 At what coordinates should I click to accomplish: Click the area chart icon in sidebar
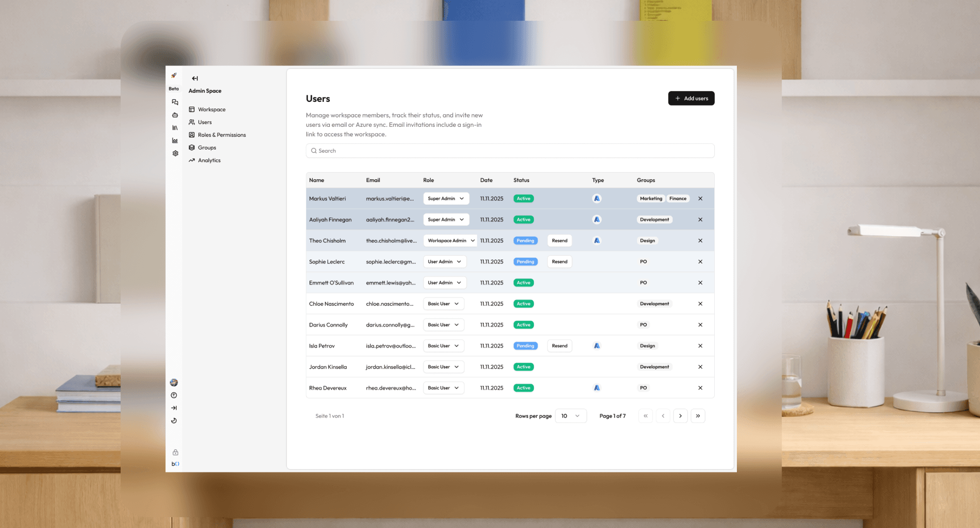[175, 140]
